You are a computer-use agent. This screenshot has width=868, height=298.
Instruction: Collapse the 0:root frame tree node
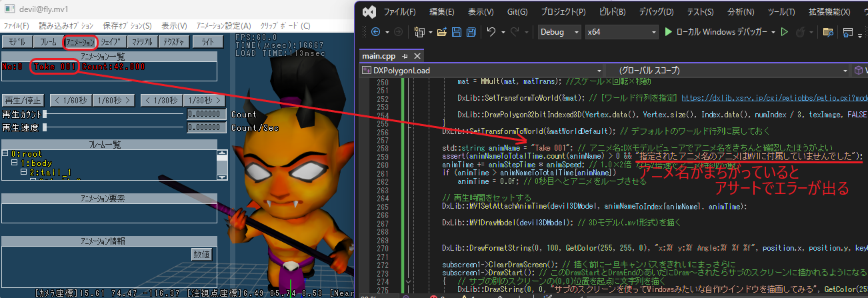pyautogui.click(x=5, y=154)
